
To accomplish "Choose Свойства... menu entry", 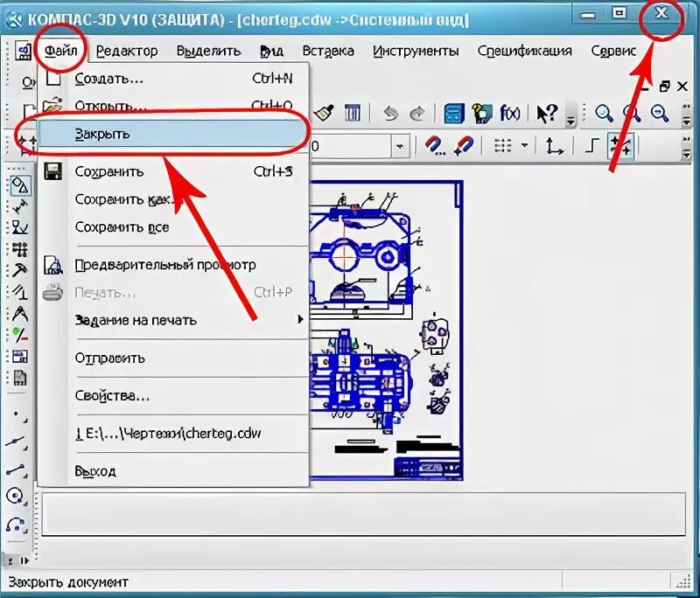I will [x=173, y=395].
